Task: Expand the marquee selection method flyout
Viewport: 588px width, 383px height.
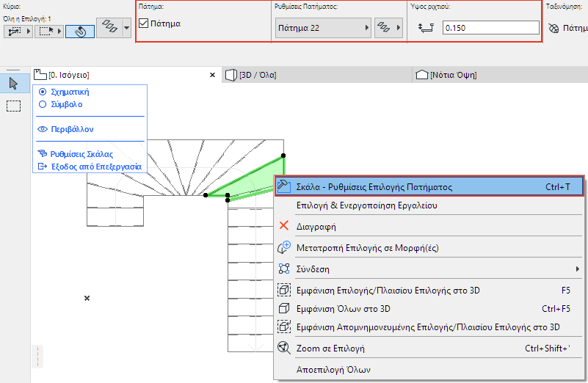Action: [59, 32]
